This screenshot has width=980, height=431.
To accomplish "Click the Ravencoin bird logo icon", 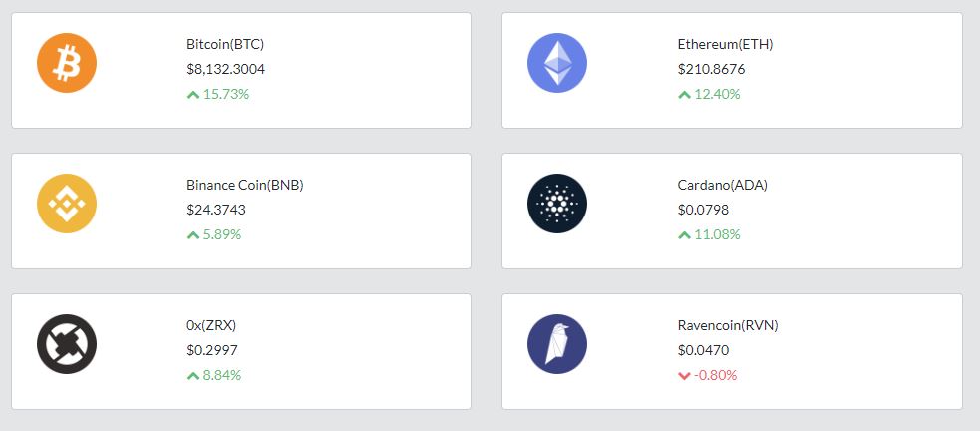I will tap(557, 344).
